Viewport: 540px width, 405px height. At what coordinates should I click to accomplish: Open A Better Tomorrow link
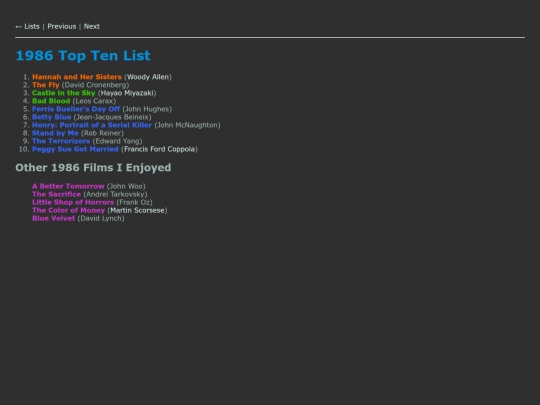[68, 186]
